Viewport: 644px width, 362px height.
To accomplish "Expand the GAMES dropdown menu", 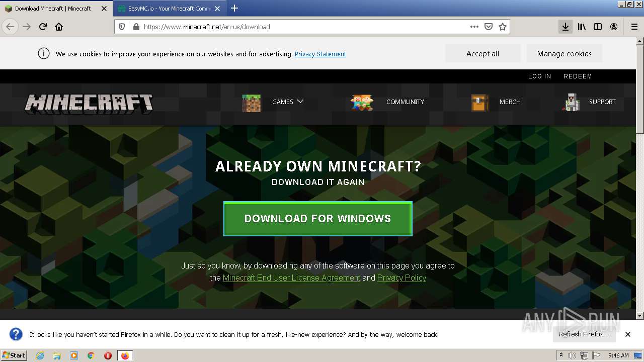I will (x=288, y=102).
